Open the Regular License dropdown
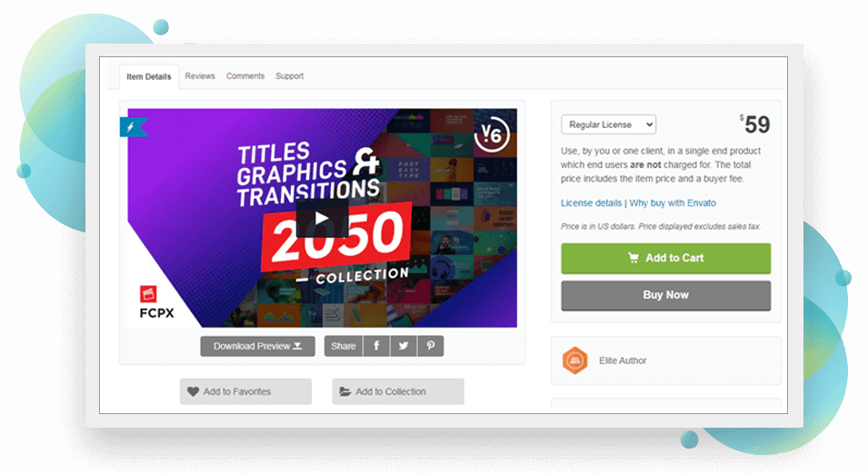The image size is (868, 474). click(x=608, y=124)
